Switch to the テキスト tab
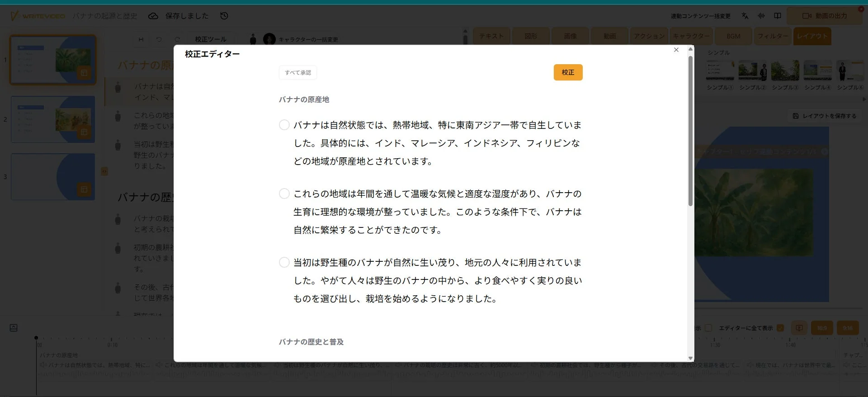This screenshot has width=868, height=397. (491, 36)
